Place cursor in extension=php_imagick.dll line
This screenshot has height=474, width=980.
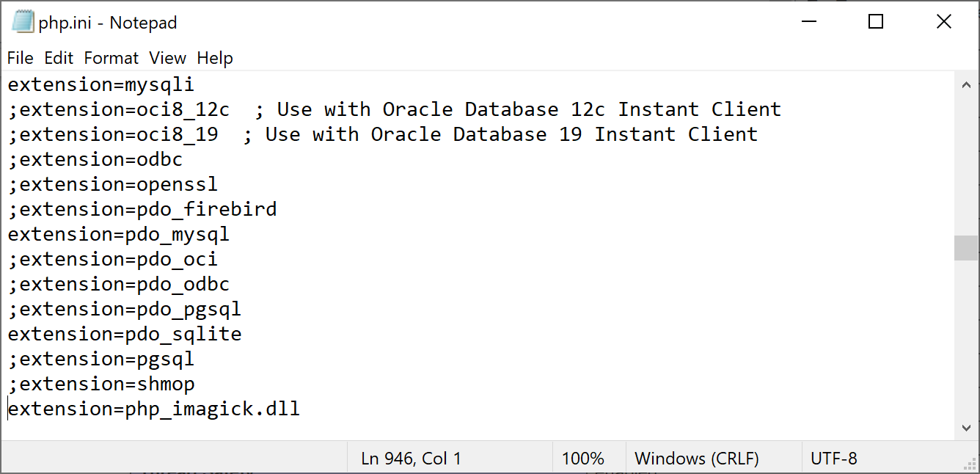(154, 409)
